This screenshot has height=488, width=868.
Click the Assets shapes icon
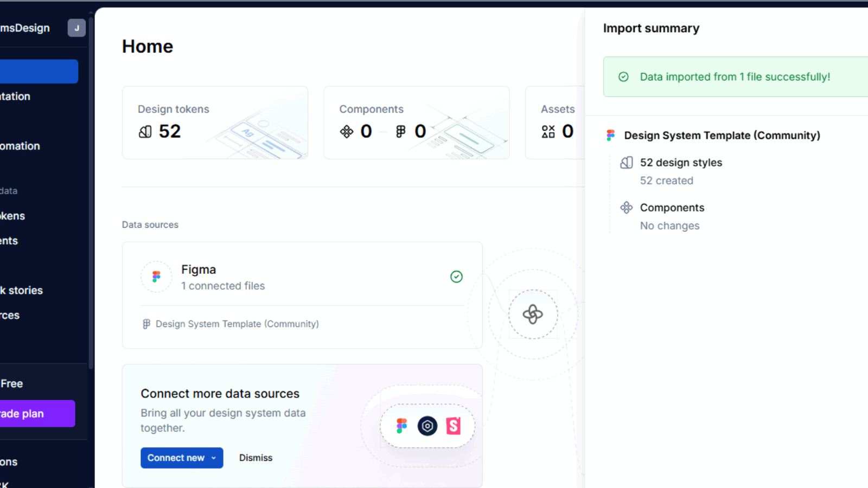[x=548, y=132]
